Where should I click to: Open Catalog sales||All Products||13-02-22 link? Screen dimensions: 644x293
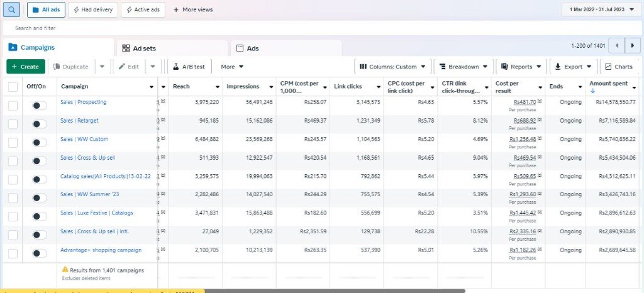click(106, 176)
